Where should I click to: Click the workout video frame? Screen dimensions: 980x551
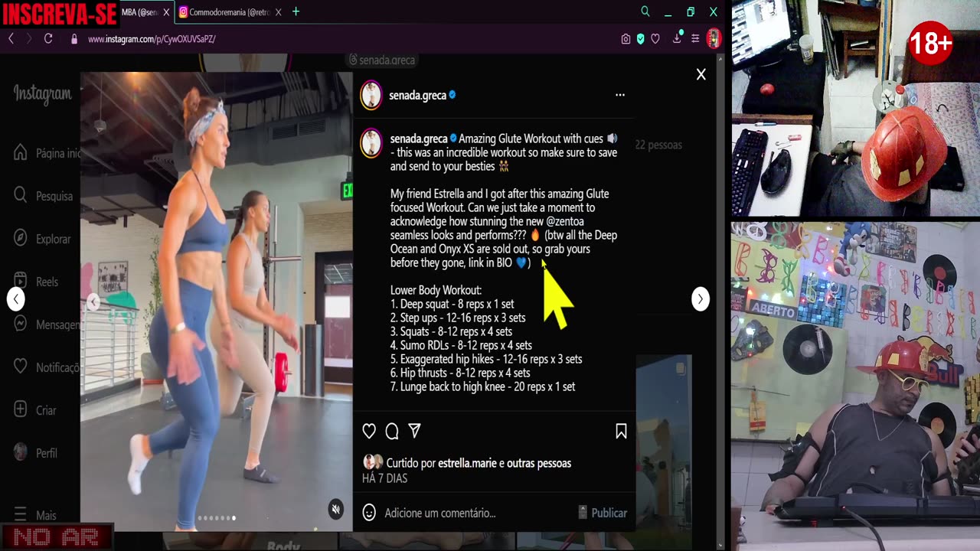217,301
